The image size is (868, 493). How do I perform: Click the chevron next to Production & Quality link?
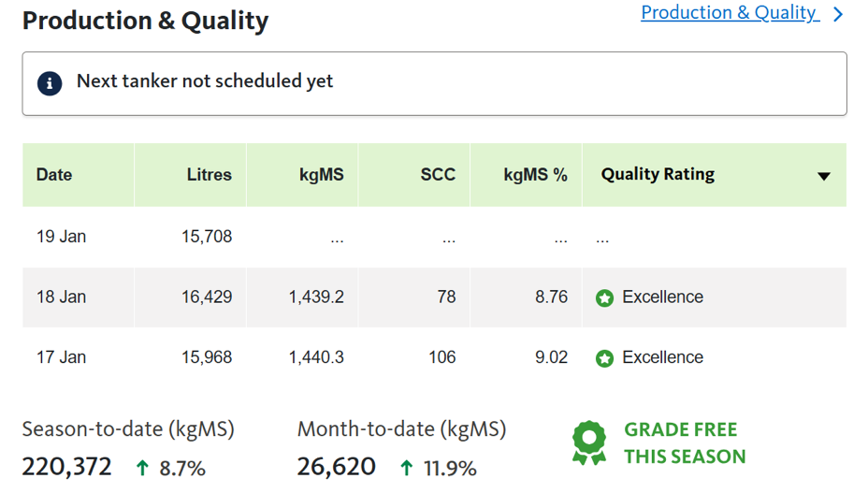[838, 14]
